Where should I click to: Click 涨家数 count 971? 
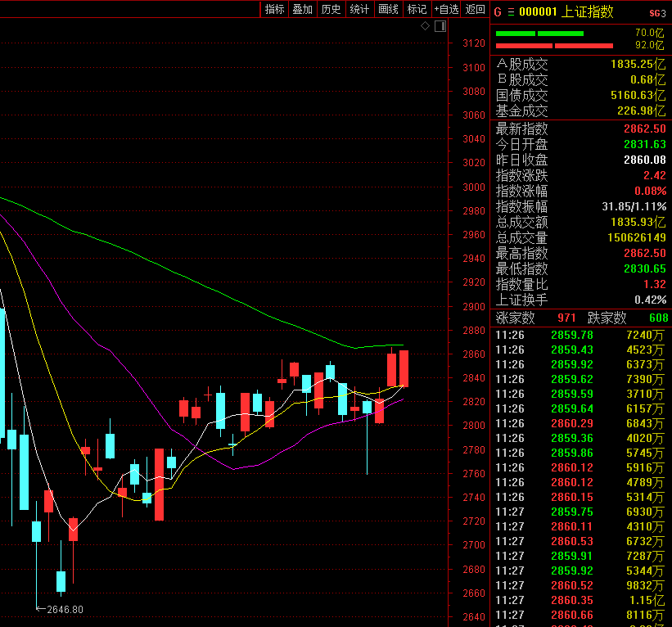pyautogui.click(x=566, y=318)
